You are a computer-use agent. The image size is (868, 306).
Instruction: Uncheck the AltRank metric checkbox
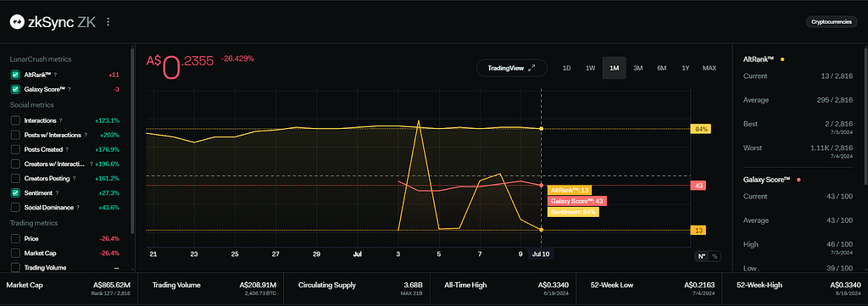15,75
